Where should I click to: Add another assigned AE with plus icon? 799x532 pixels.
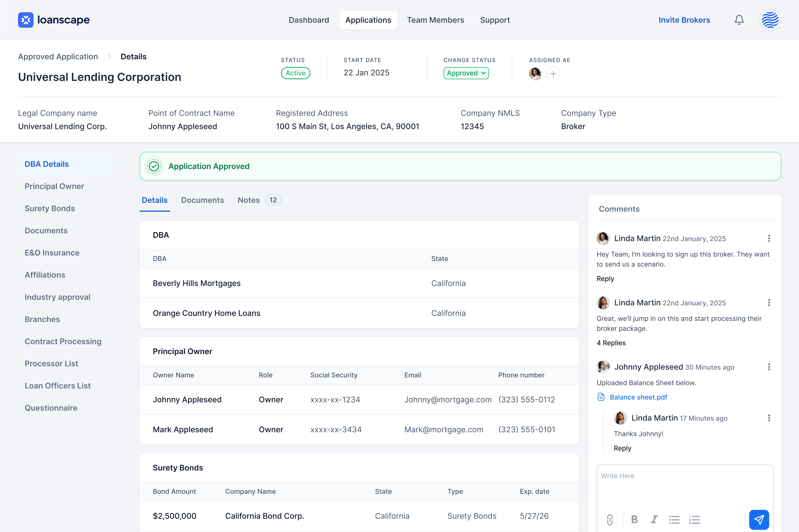tap(553, 74)
